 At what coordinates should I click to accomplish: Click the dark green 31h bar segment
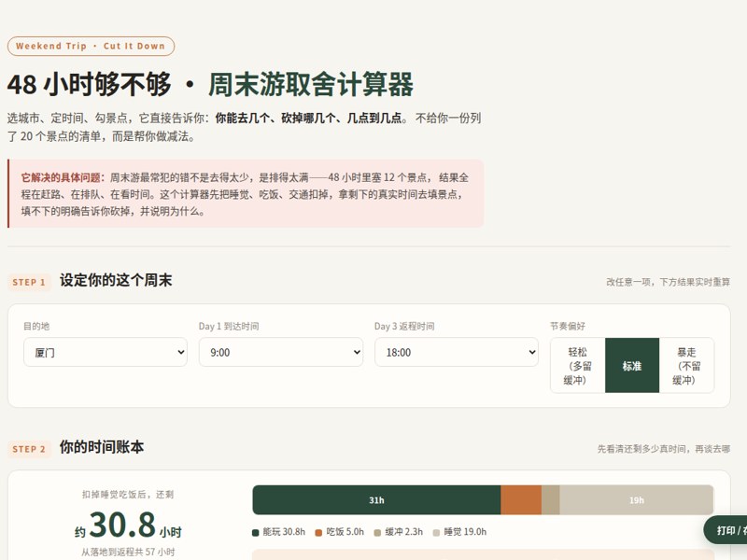pyautogui.click(x=376, y=500)
